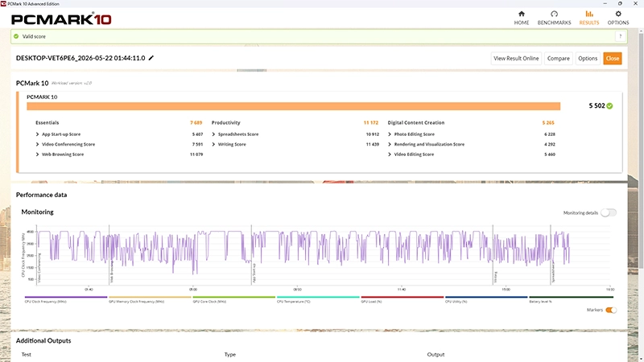Click the Photo Editing value 6 228
This screenshot has height=362, width=644.
click(550, 134)
